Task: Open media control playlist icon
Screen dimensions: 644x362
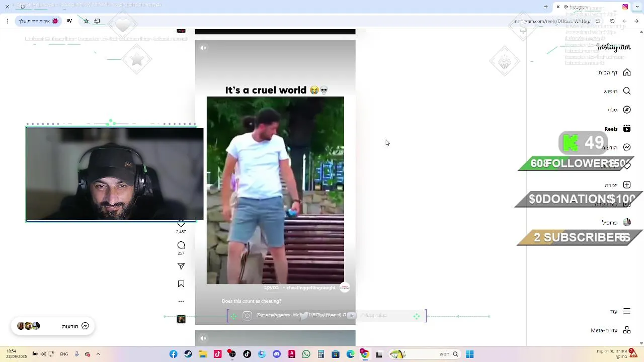Action: (69, 21)
